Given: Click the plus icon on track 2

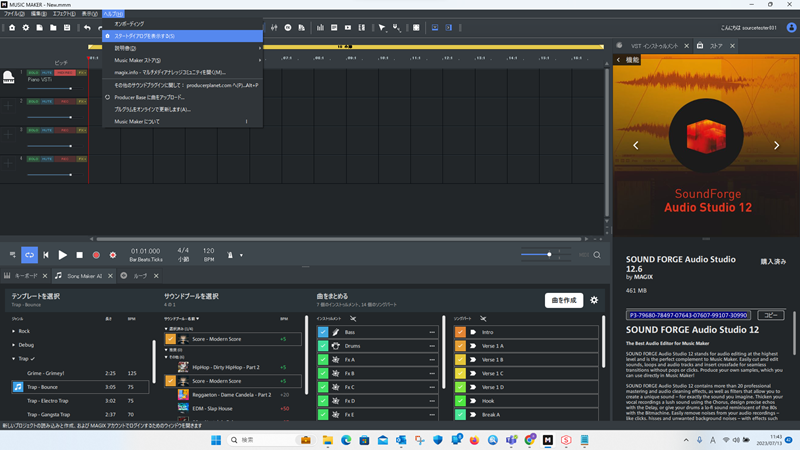Looking at the screenshot, I should (8, 106).
